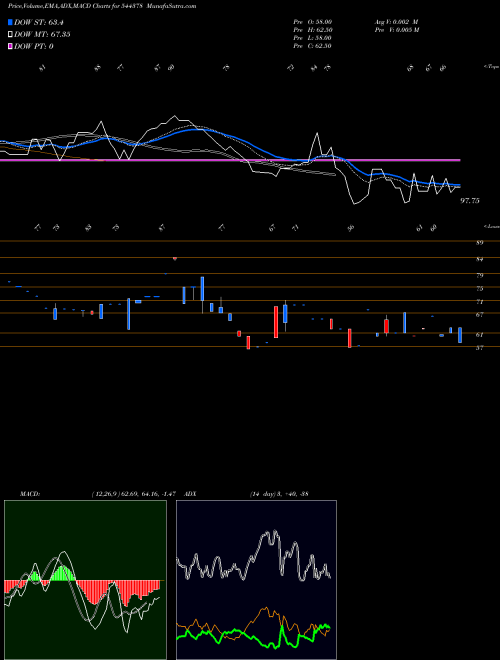Select the 'DOW ST: 63.4' legend label

[x=38, y=22]
